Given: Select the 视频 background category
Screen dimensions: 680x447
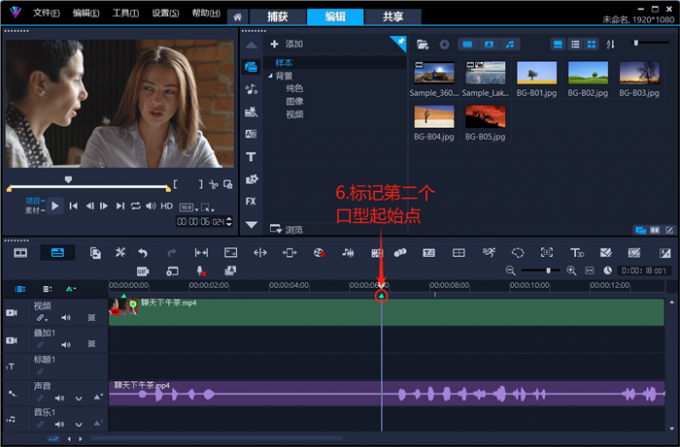Looking at the screenshot, I should pyautogui.click(x=294, y=114).
